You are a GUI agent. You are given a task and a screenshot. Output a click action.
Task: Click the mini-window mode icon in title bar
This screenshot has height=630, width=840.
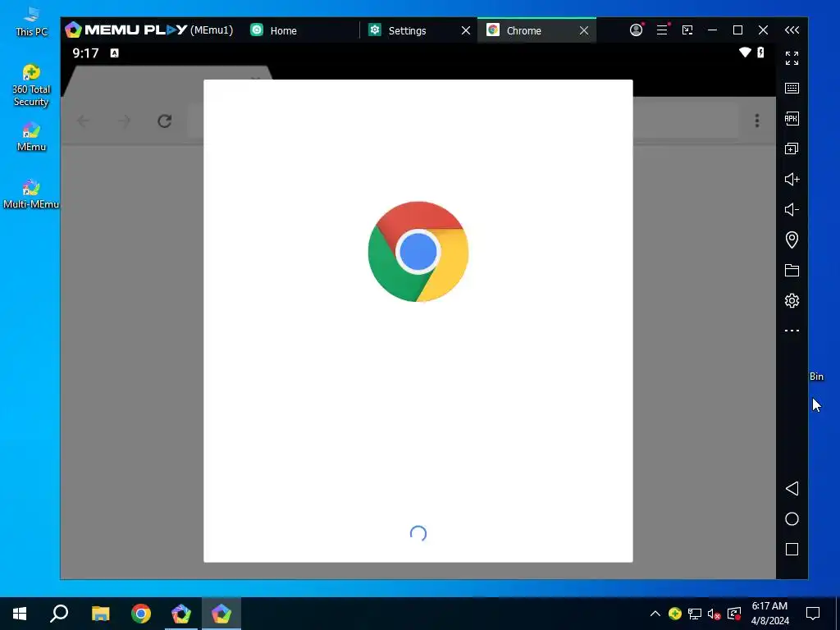click(687, 30)
